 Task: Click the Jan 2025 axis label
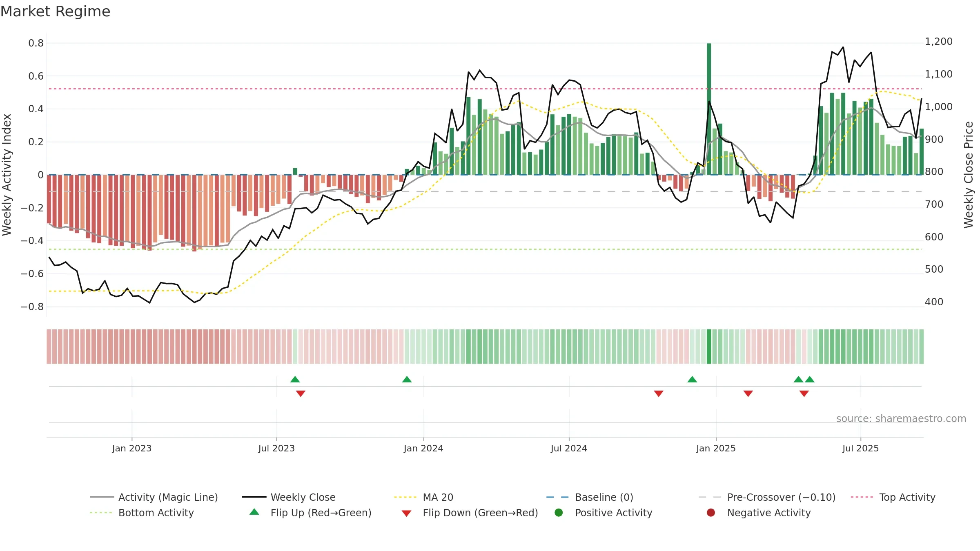pos(716,449)
